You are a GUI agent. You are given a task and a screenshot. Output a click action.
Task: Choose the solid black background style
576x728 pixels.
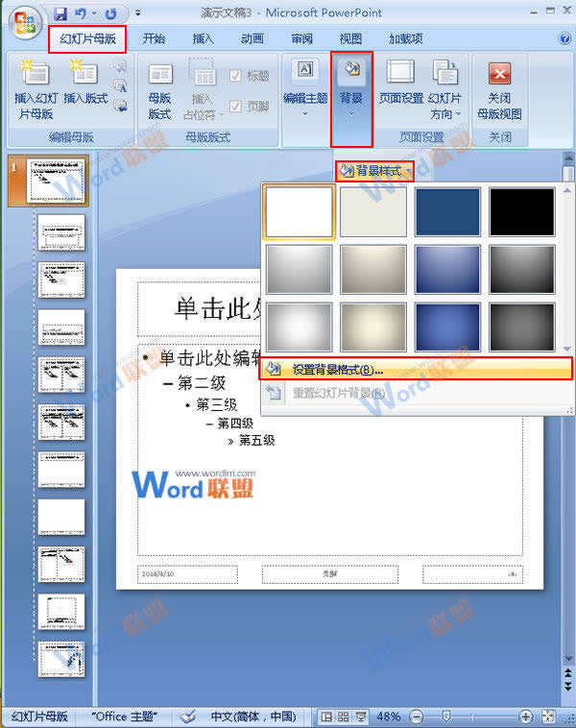pyautogui.click(x=521, y=211)
